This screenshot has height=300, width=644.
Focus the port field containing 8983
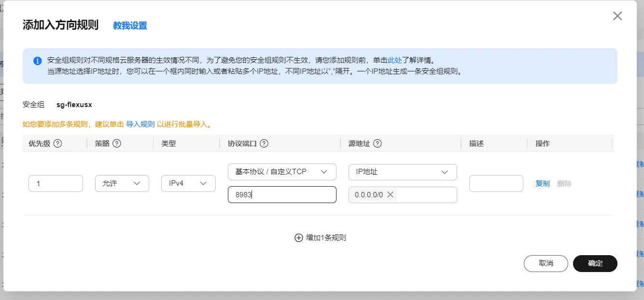(282, 195)
